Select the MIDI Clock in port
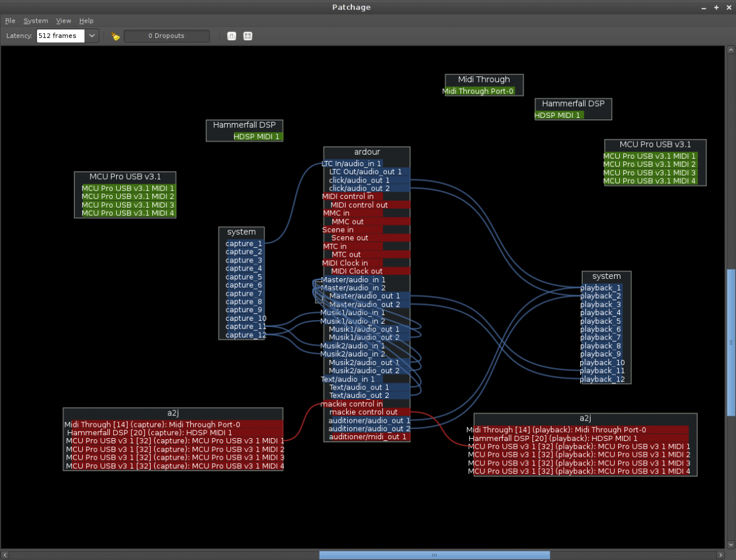Viewport: 736px width, 560px height. tap(352, 263)
